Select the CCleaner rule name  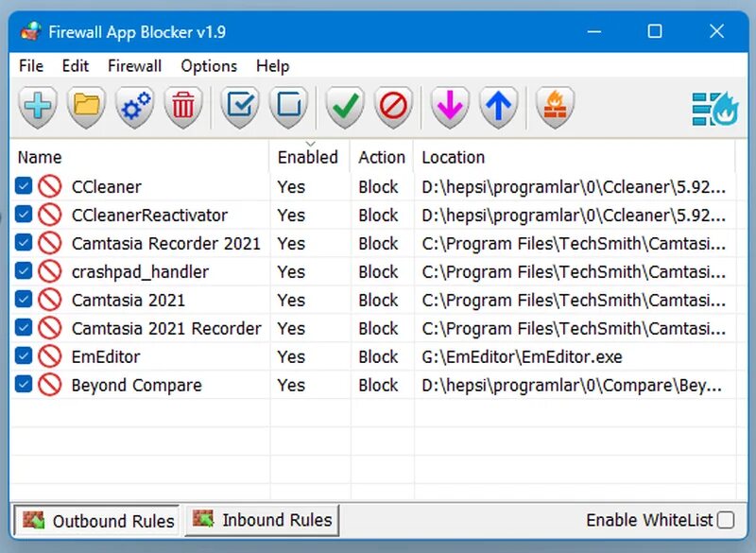[107, 186]
